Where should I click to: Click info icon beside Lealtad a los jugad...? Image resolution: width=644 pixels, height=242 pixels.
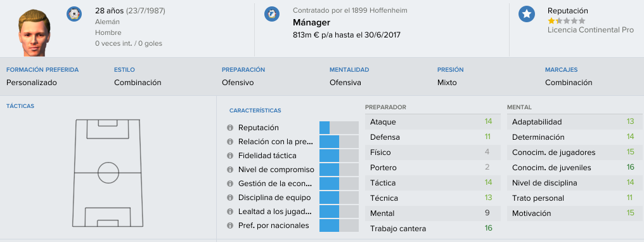tap(230, 212)
